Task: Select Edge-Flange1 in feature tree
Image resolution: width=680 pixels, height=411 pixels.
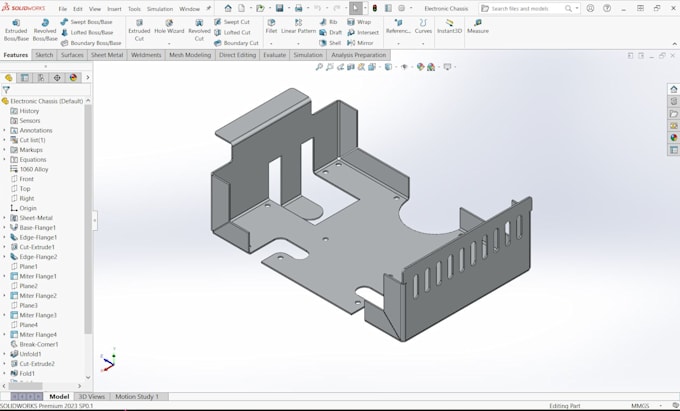Action: point(38,238)
